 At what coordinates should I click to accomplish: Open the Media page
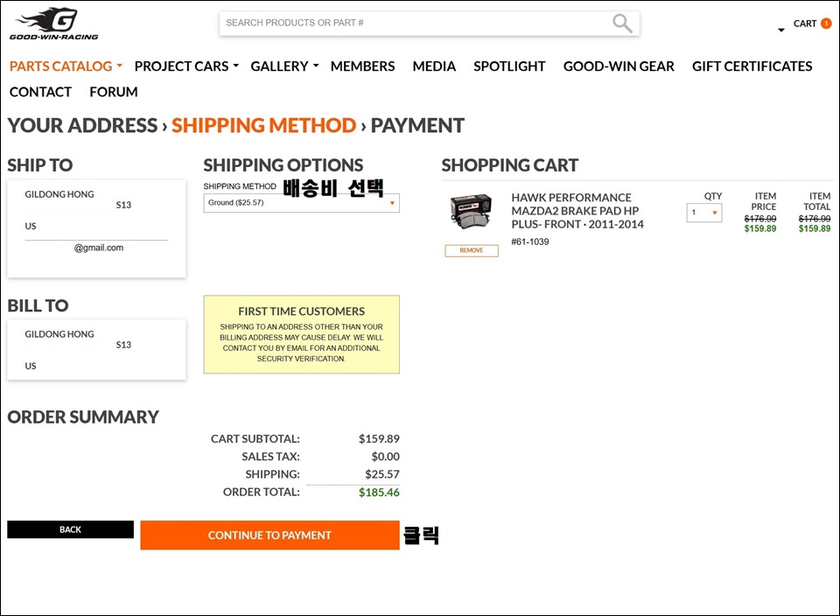click(x=434, y=66)
